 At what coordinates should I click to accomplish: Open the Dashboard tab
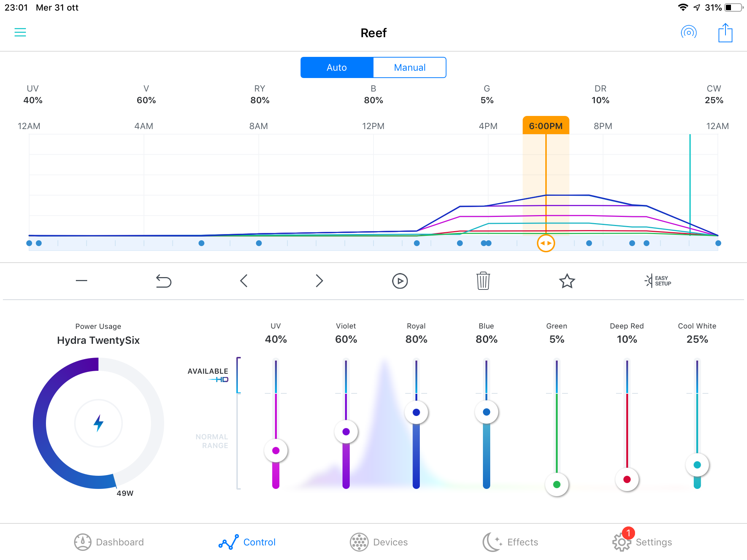109,542
